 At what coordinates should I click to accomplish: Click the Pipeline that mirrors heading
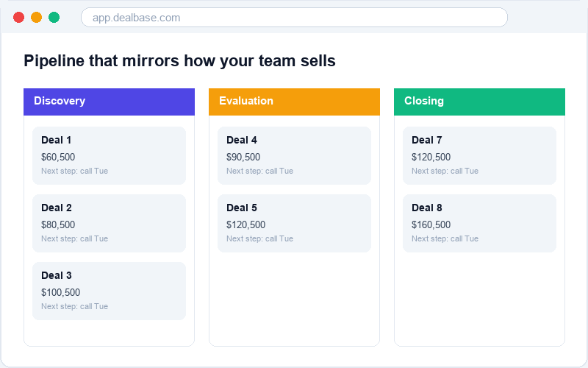[179, 61]
